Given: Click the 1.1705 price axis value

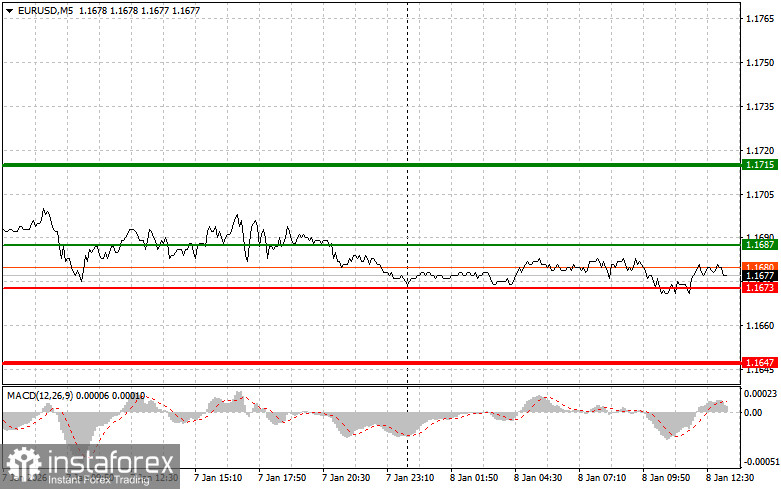Looking at the screenshot, I should click(760, 194).
